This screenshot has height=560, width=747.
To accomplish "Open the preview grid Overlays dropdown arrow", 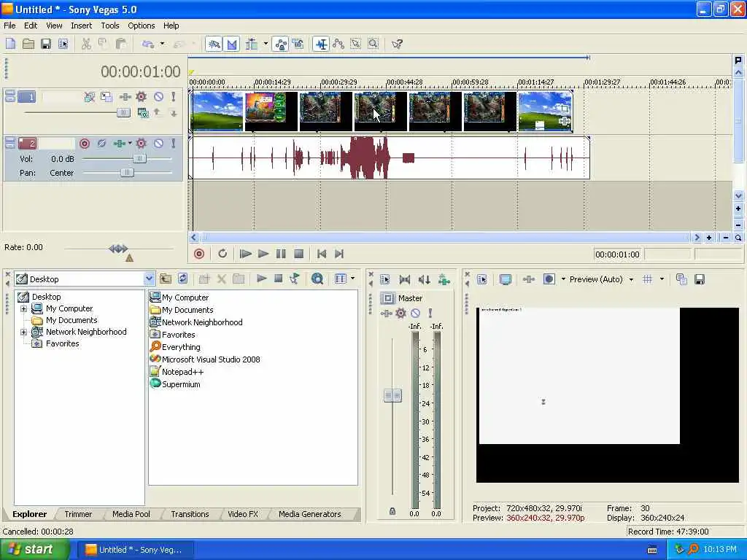I will pyautogui.click(x=662, y=279).
